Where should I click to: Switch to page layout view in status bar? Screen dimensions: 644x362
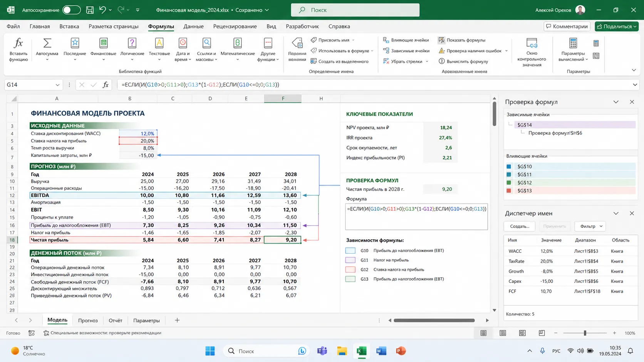(503, 333)
